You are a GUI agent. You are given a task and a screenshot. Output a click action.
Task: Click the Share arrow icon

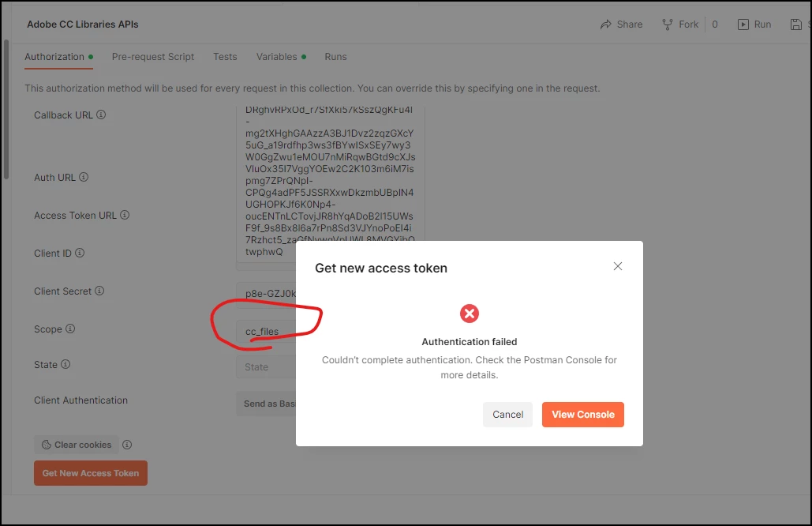[605, 24]
